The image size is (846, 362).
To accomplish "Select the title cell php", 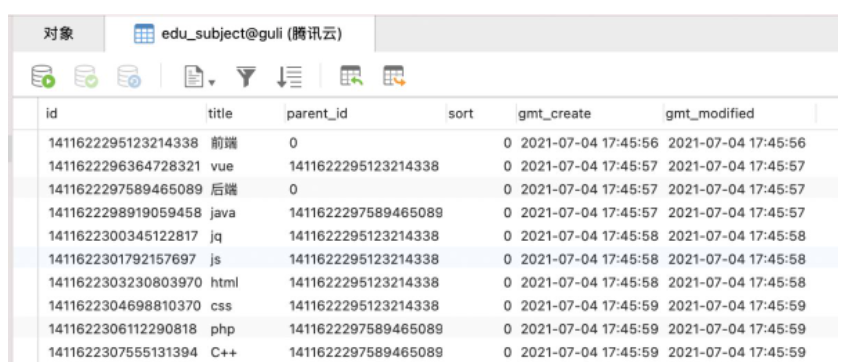I will 223,329.
